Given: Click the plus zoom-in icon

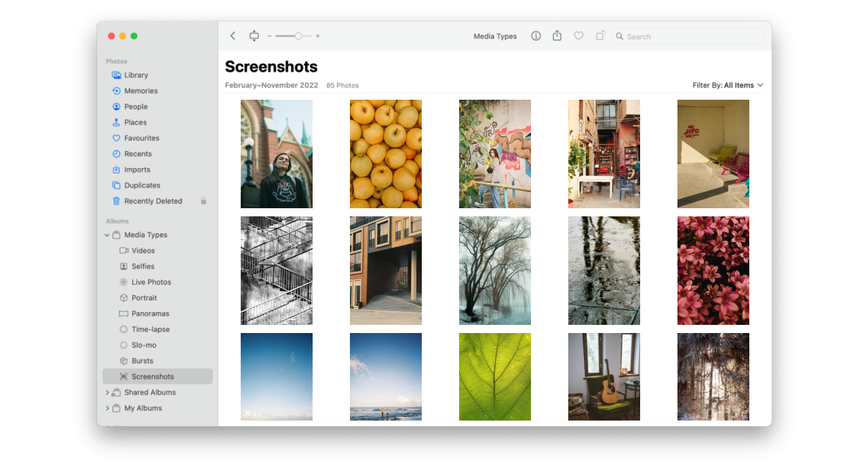Looking at the screenshot, I should [317, 36].
